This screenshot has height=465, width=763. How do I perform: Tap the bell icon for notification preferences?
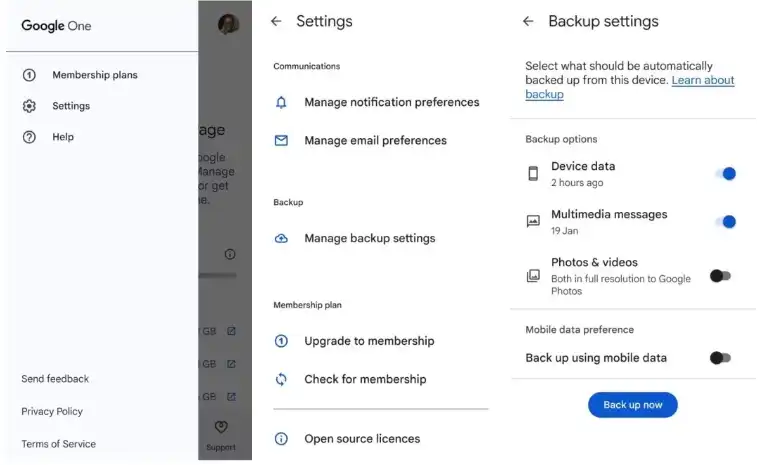(281, 102)
